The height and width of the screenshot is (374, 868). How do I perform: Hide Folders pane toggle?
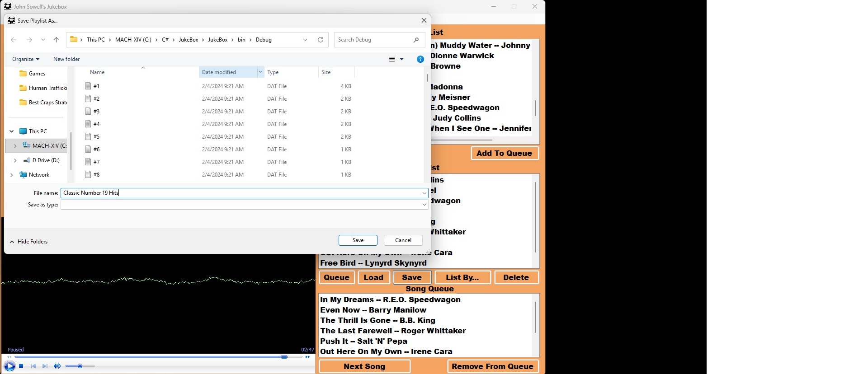(x=29, y=242)
